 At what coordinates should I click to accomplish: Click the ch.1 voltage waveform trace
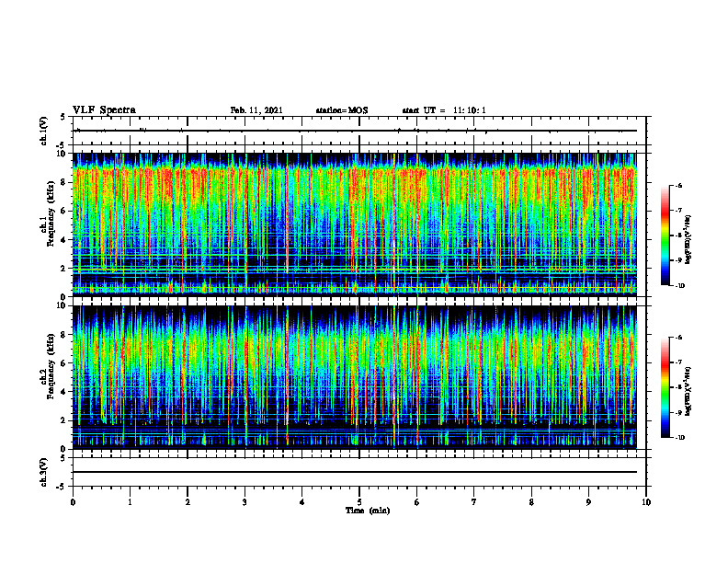coord(354,131)
